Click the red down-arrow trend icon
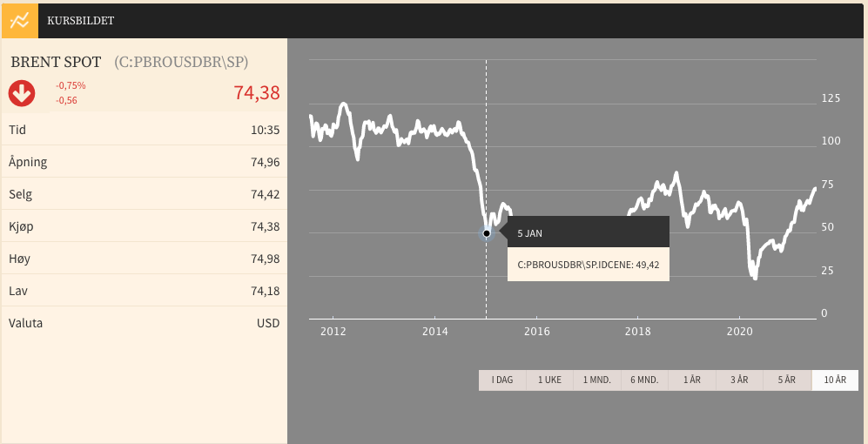 click(x=22, y=93)
